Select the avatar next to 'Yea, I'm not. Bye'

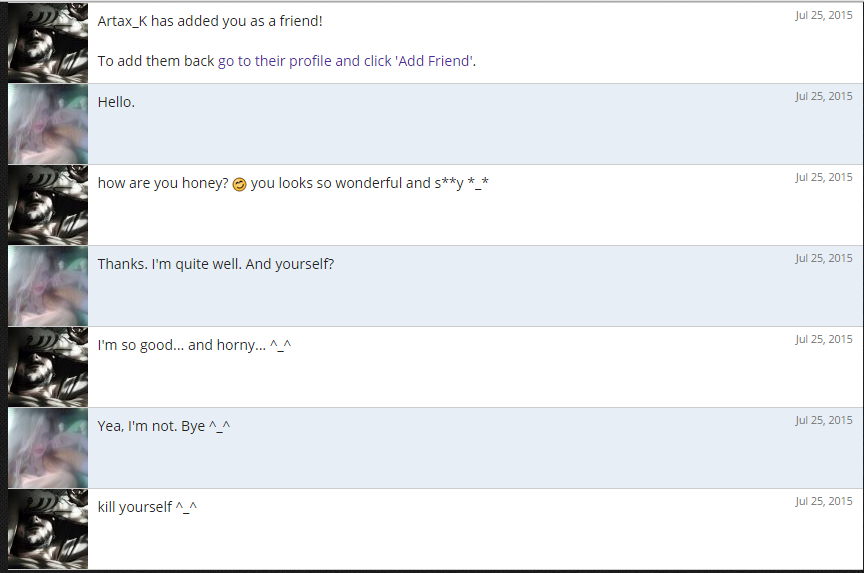click(48, 448)
